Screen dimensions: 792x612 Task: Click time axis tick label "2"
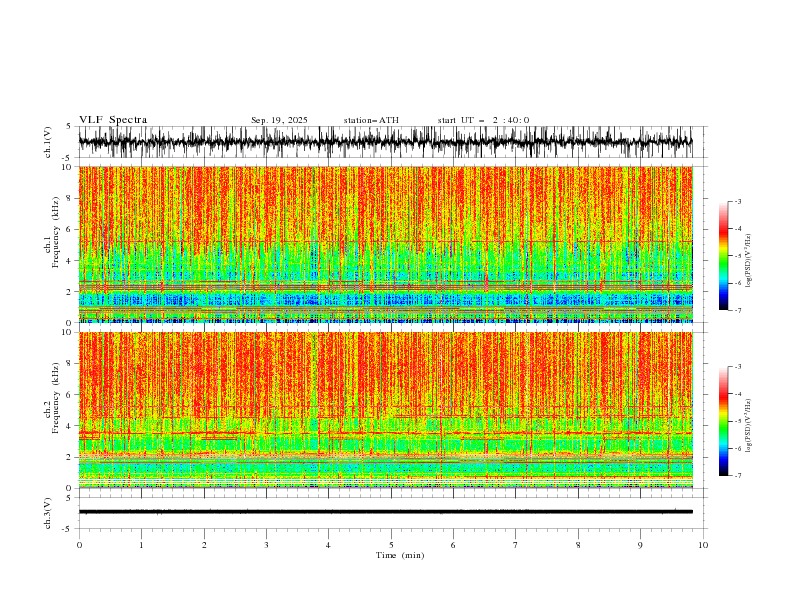point(204,545)
